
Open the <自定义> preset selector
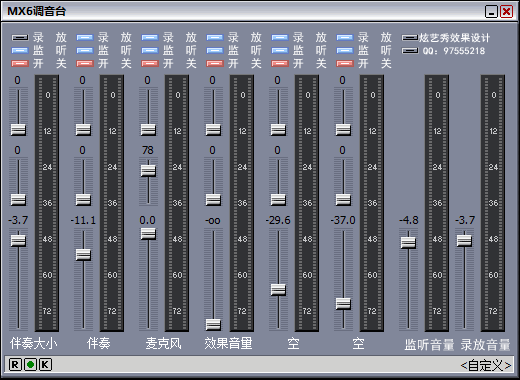point(486,366)
